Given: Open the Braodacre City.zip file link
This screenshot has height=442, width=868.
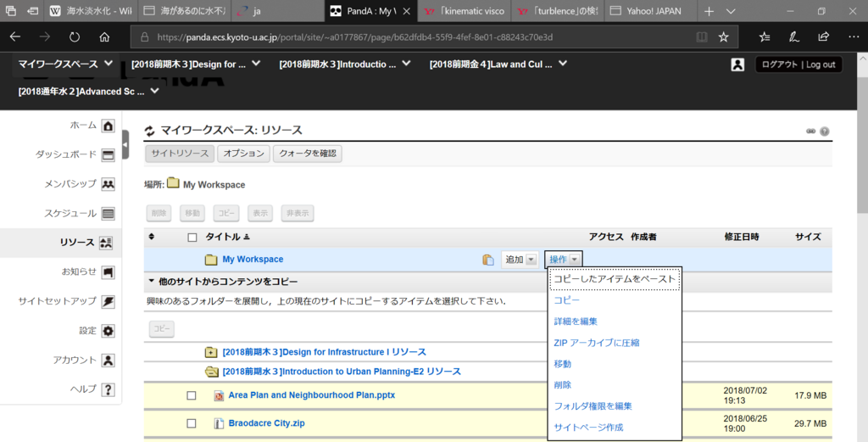Looking at the screenshot, I should [266, 423].
